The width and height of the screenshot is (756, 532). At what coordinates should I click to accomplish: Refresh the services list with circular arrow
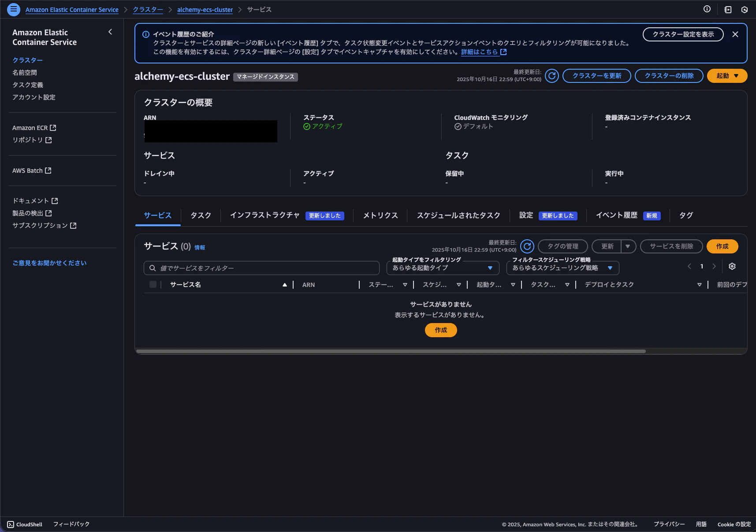pyautogui.click(x=527, y=246)
